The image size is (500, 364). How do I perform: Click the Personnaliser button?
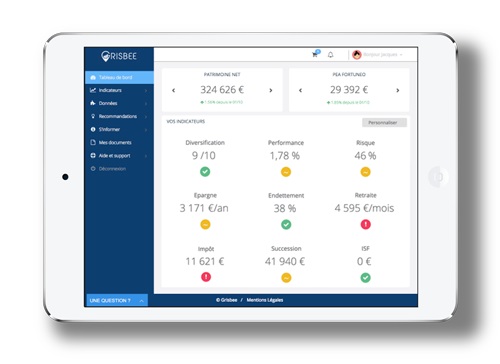click(x=384, y=122)
